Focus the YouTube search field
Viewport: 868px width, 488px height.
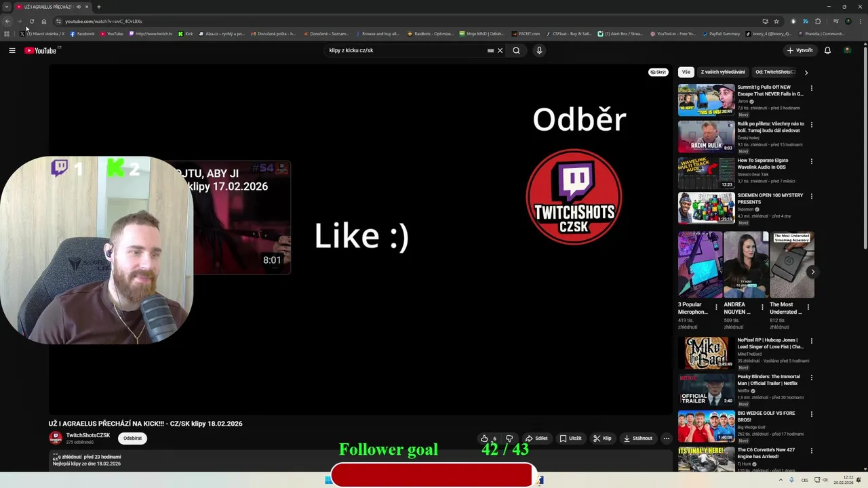click(406, 50)
